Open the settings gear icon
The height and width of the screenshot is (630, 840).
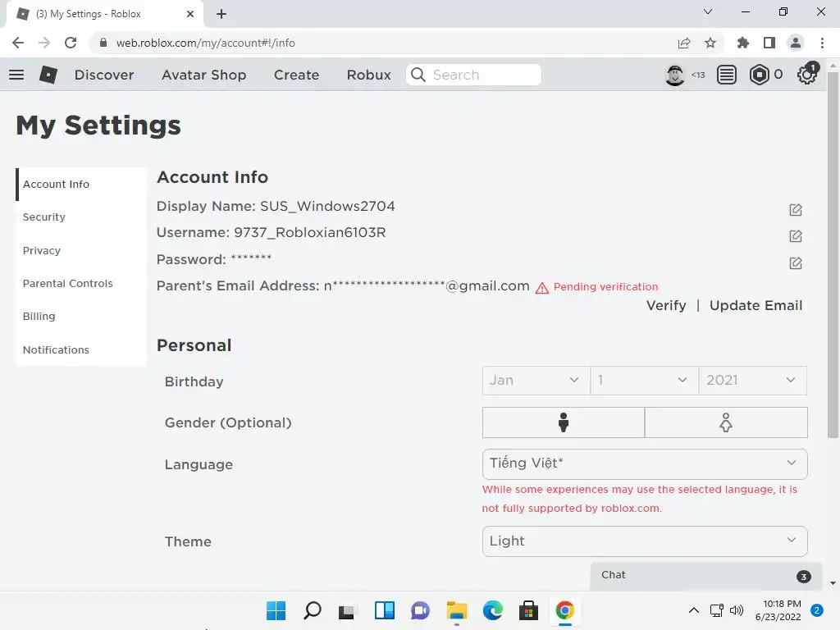(807, 75)
